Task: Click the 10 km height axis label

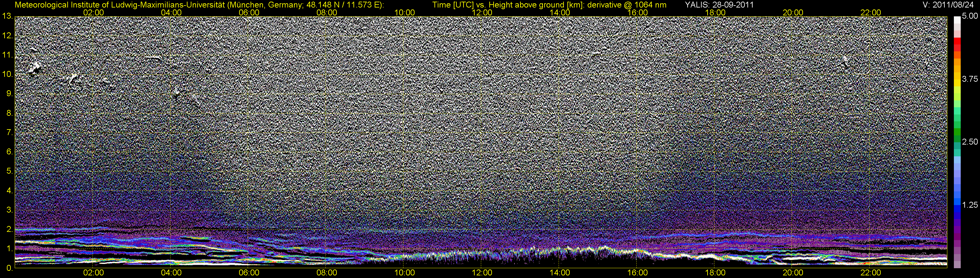Action: 7,74
